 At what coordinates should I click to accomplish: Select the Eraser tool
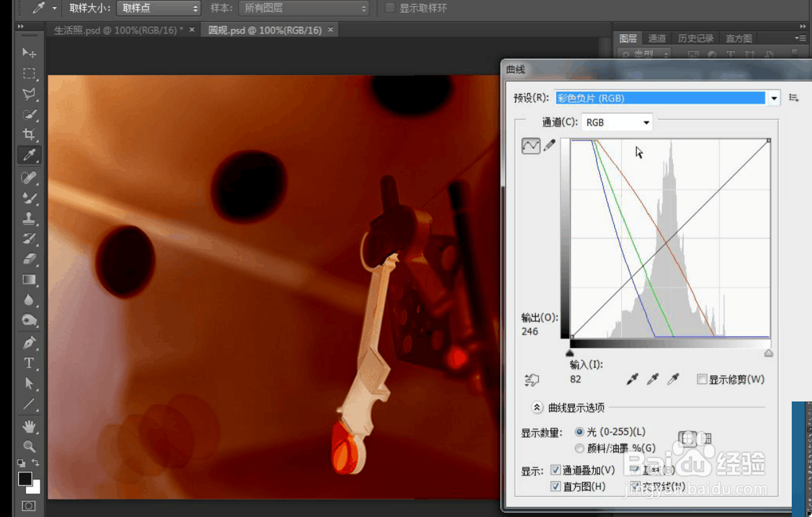(x=29, y=259)
